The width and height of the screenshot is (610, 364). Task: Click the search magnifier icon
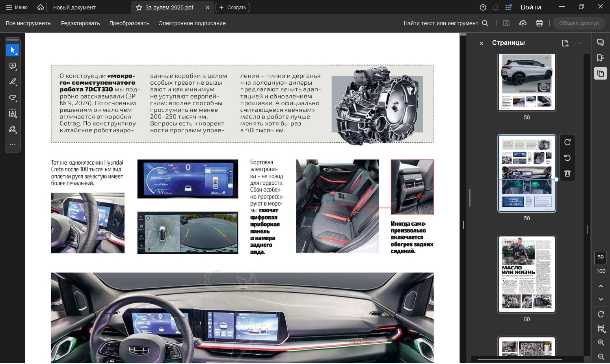pos(485,23)
